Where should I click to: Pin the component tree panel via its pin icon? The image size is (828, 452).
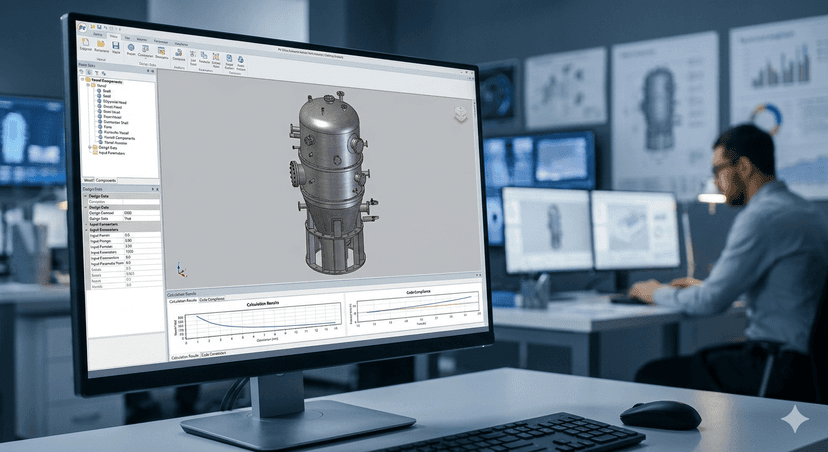148,71
